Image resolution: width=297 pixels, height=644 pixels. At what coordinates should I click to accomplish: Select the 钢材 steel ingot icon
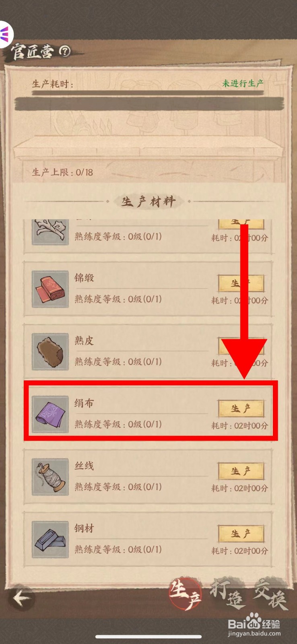click(x=50, y=539)
